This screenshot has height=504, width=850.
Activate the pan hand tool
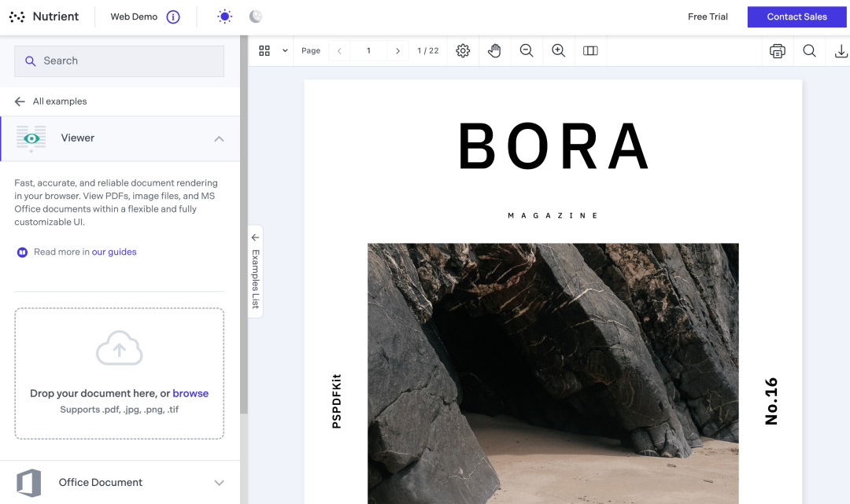494,51
